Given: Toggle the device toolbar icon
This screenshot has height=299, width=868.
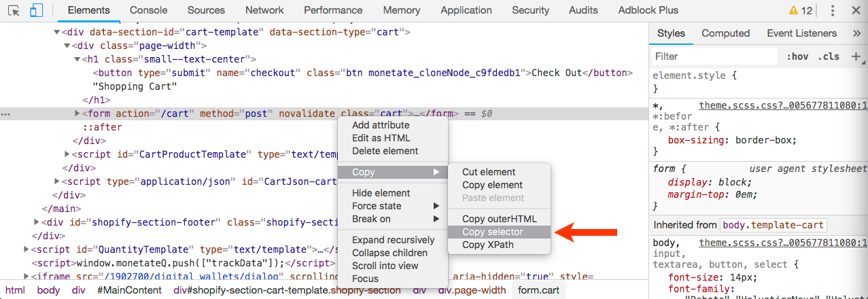Looking at the screenshot, I should coord(37,10).
